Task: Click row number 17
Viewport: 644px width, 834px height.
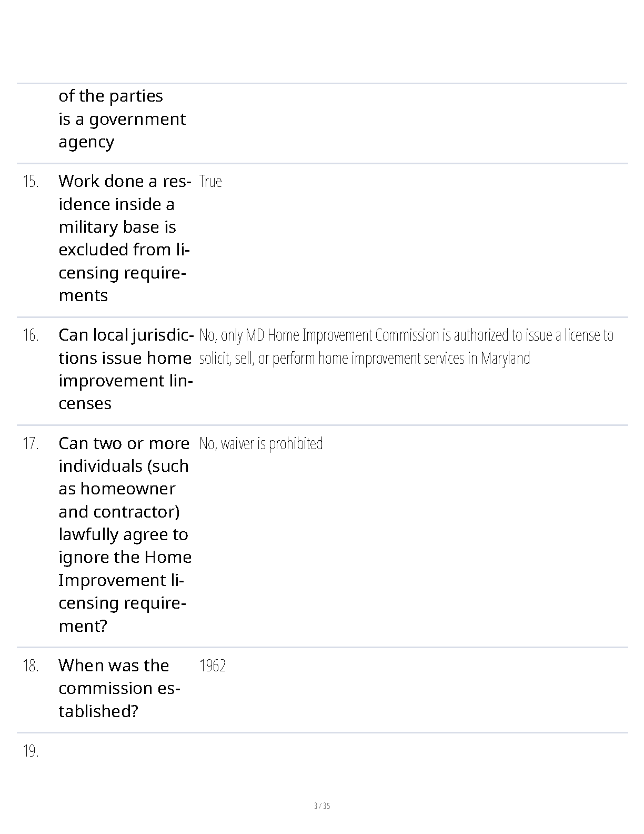Action: click(31, 444)
